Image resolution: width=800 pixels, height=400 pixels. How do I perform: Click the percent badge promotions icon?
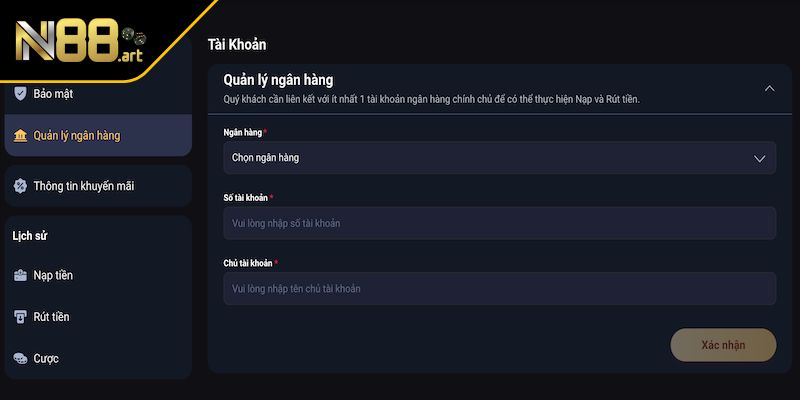(x=20, y=186)
